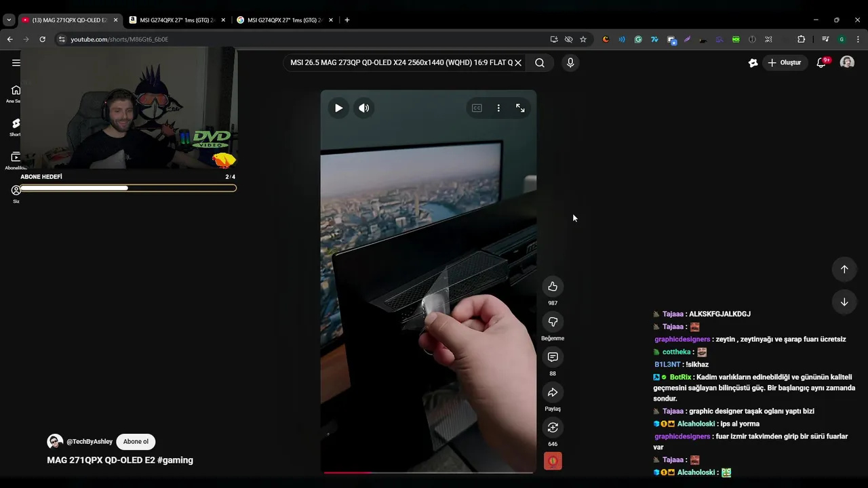This screenshot has height=488, width=868.
Task: Dislike the short (Beğenme)
Action: [553, 322]
